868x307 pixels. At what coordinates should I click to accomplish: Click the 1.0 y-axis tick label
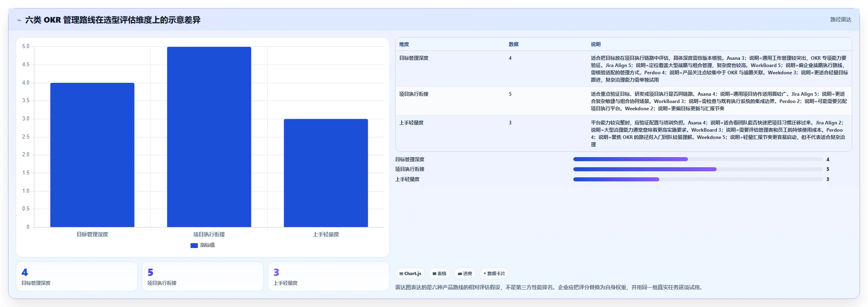click(x=26, y=191)
